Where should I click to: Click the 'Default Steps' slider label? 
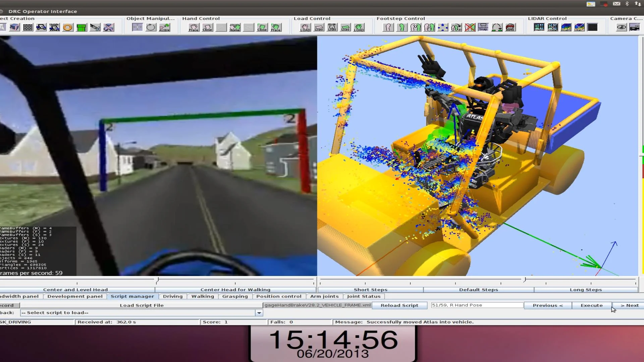(x=478, y=290)
